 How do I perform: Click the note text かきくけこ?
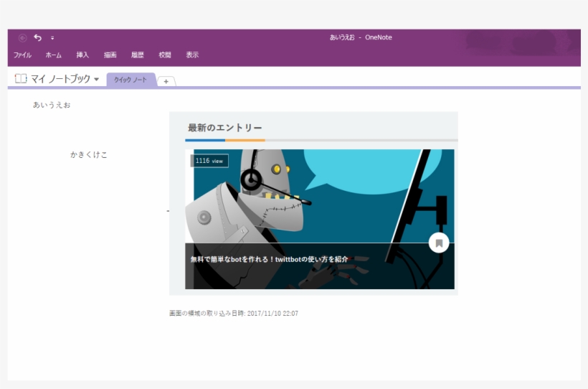[89, 155]
